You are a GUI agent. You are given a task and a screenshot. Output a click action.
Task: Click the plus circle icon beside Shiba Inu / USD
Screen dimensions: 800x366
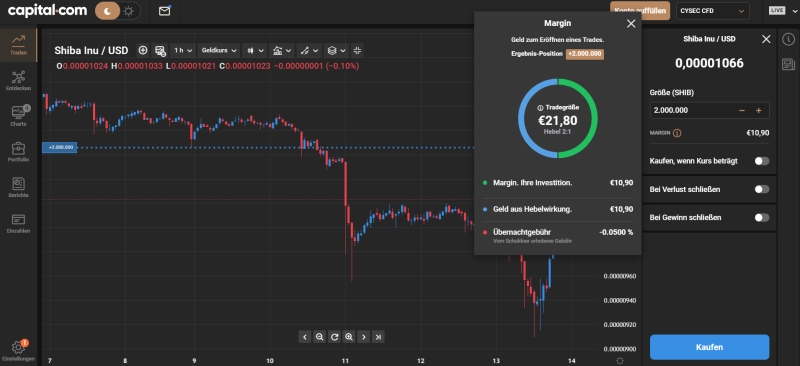pyautogui.click(x=143, y=50)
